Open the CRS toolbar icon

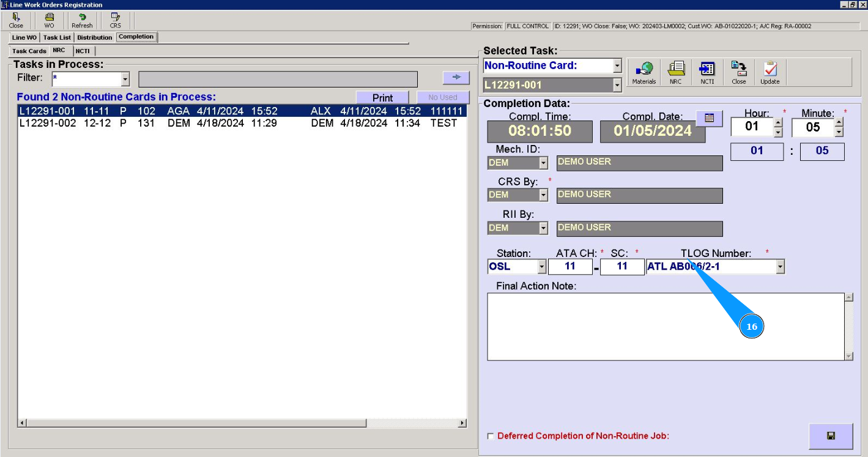click(115, 20)
